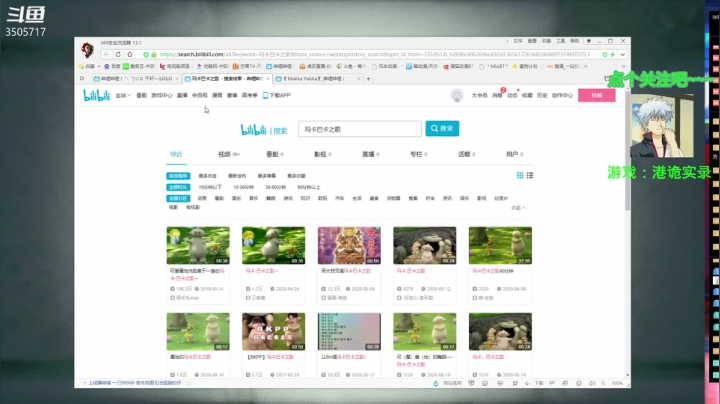Open the user avatar in bilibili header
This screenshot has width=720, height=404.
[456, 95]
